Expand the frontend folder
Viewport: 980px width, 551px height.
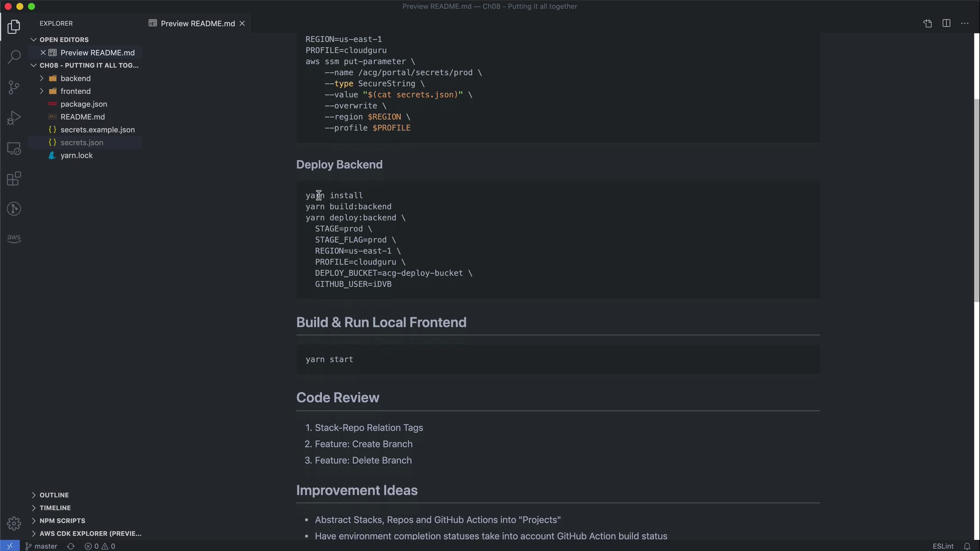pyautogui.click(x=76, y=91)
